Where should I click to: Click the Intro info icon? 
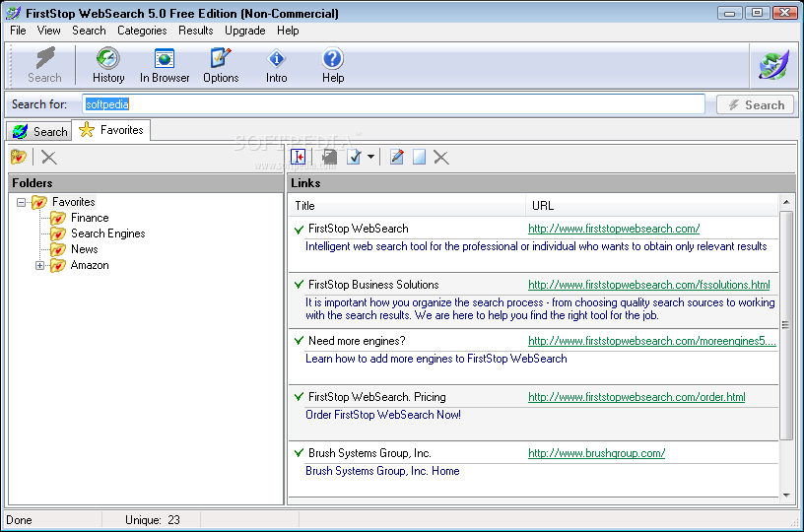tap(276, 58)
